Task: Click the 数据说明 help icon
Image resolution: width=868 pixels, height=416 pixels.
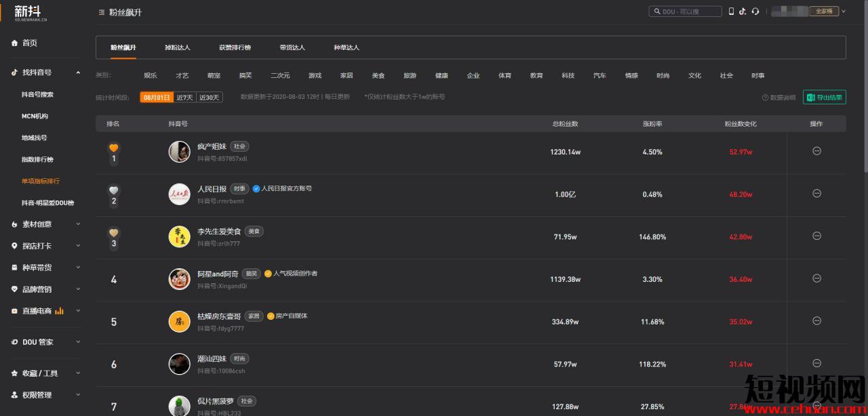Action: [x=766, y=98]
